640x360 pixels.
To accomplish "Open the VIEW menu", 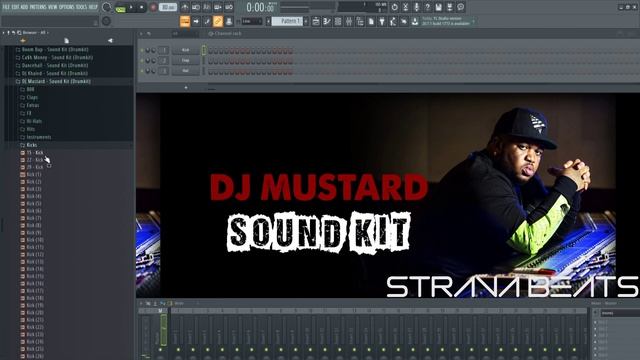I will click(x=53, y=7).
